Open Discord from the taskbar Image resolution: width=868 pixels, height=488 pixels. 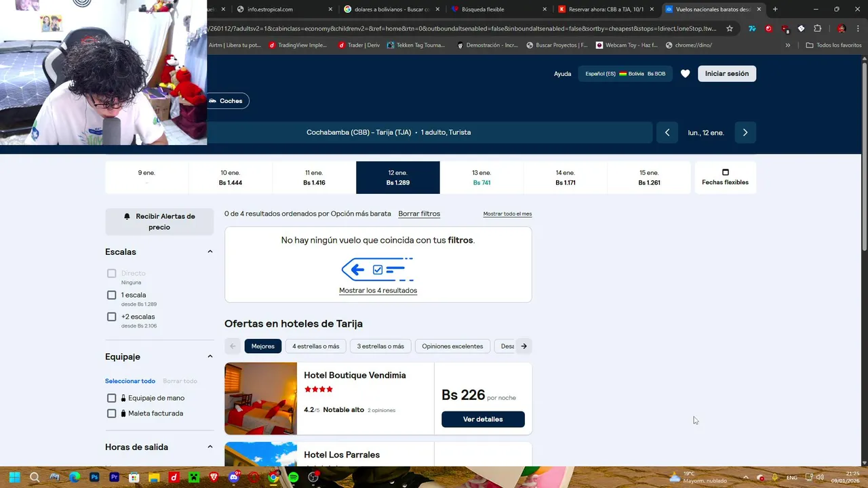pyautogui.click(x=234, y=477)
